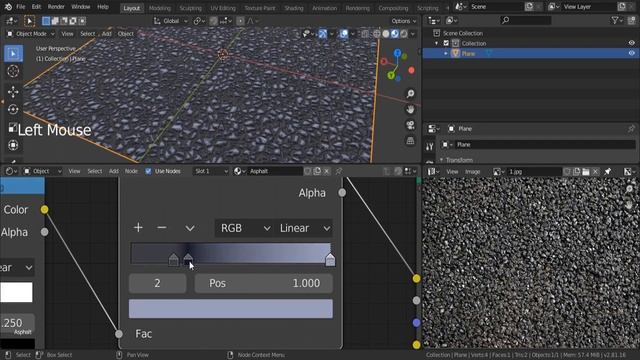Select the leftmost color ramp stop handle
The width and height of the screenshot is (640, 360).
coord(173,260)
